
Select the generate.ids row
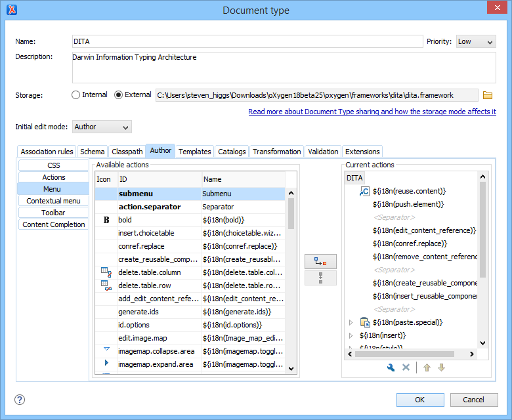coord(190,312)
